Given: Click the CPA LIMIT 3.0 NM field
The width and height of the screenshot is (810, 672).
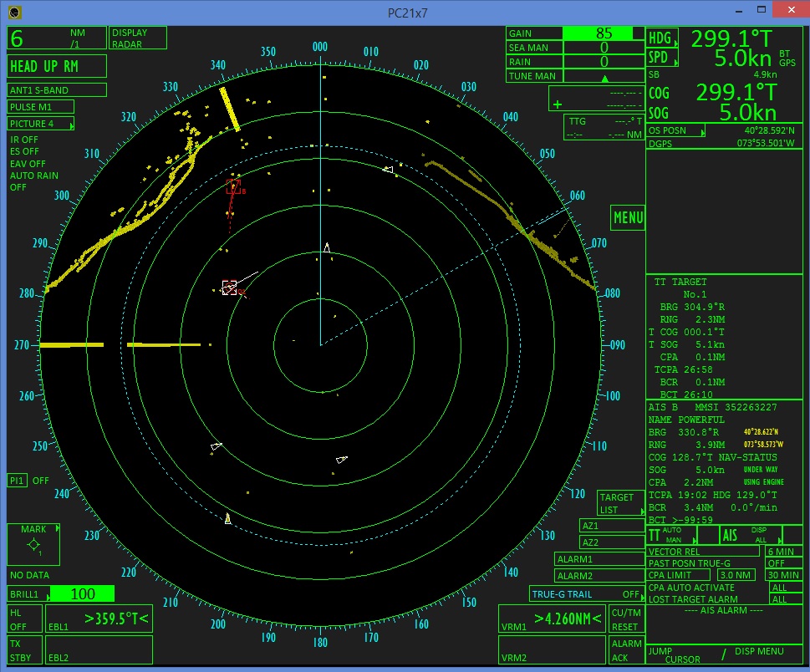Looking at the screenshot, I should [x=735, y=575].
